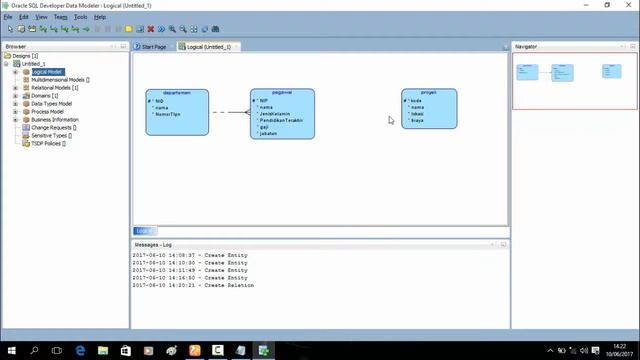Expand the Process Model node
The image size is (640, 360).
pyautogui.click(x=16, y=112)
